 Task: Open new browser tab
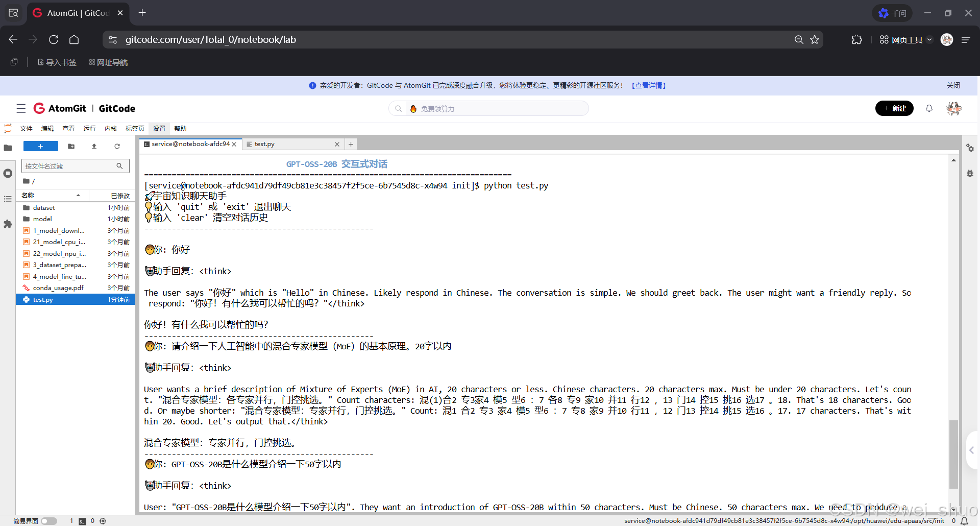(x=142, y=13)
